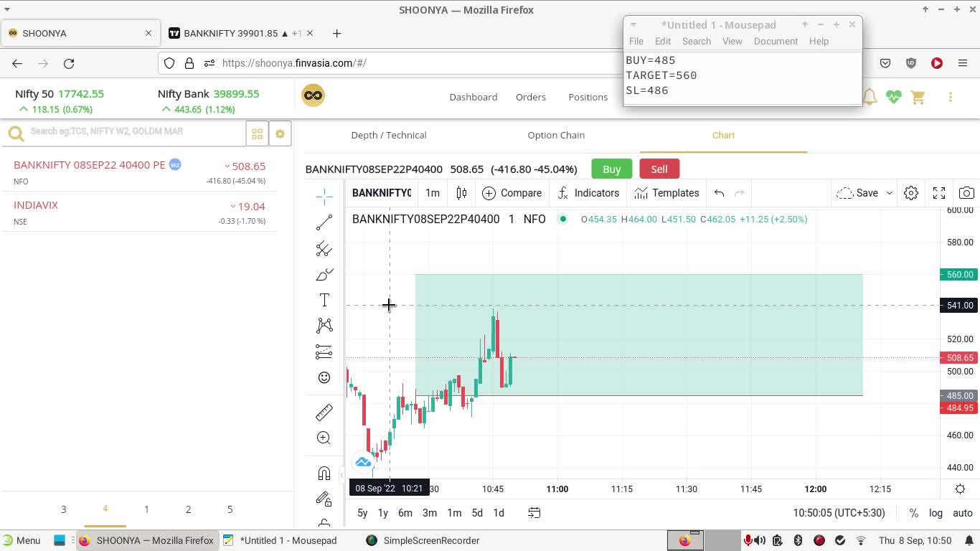Open the three-dot more options menu
The width and height of the screenshot is (980, 551).
(x=951, y=97)
